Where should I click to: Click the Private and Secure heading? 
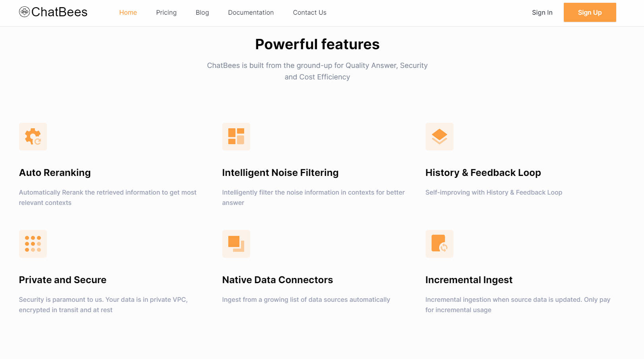62,280
